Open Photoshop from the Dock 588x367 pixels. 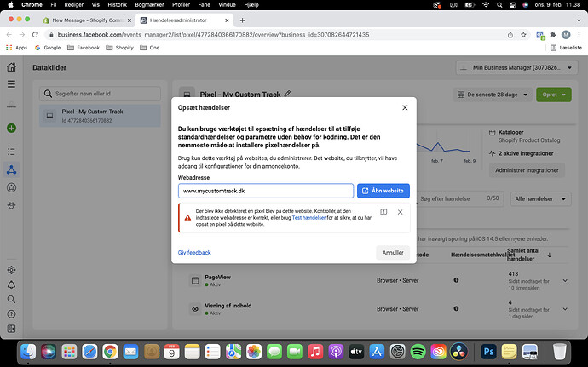488,352
